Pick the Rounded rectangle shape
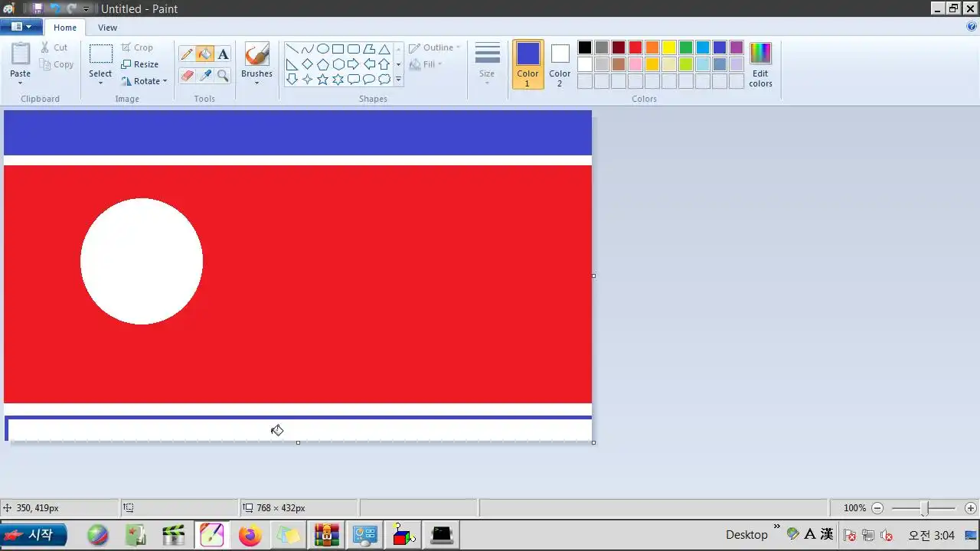 pyautogui.click(x=353, y=49)
